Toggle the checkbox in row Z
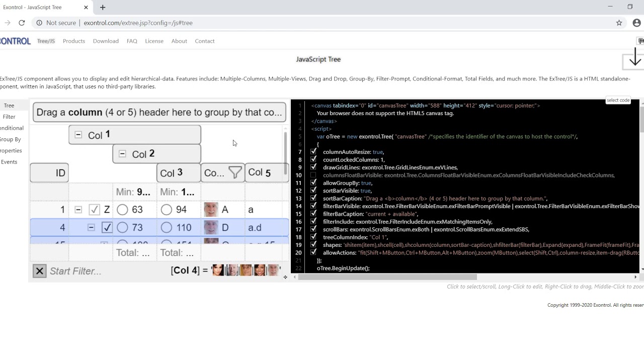Screen dimensions: 644x362 tap(94, 210)
